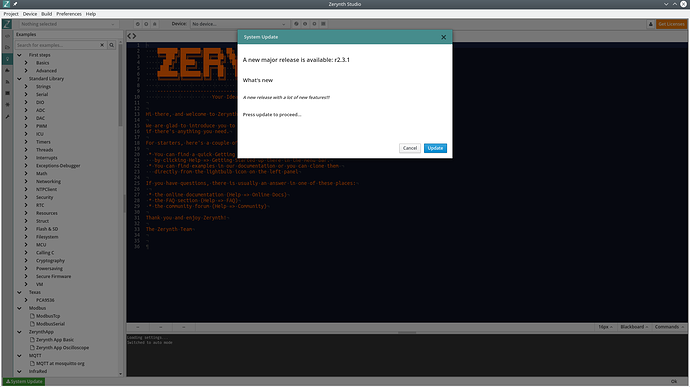Click the System Update status bar indicator
This screenshot has width=690, height=387.
(24, 381)
